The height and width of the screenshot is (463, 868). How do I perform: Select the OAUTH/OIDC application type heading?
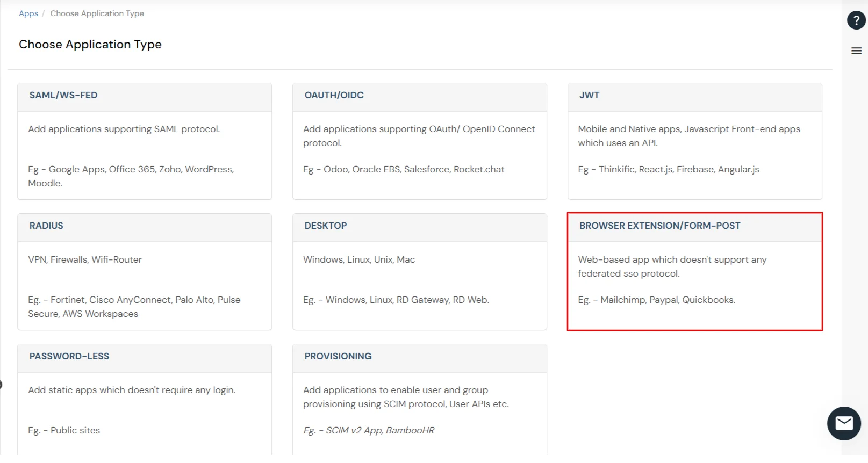pyautogui.click(x=334, y=95)
